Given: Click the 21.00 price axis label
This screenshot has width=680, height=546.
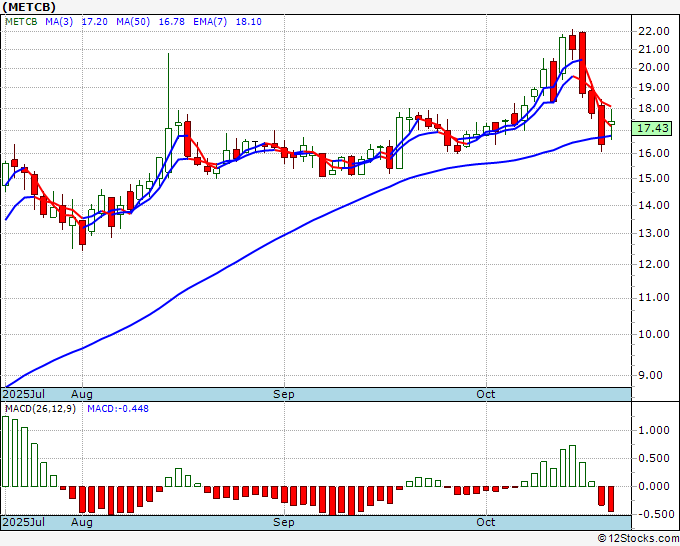Looking at the screenshot, I should (654, 49).
